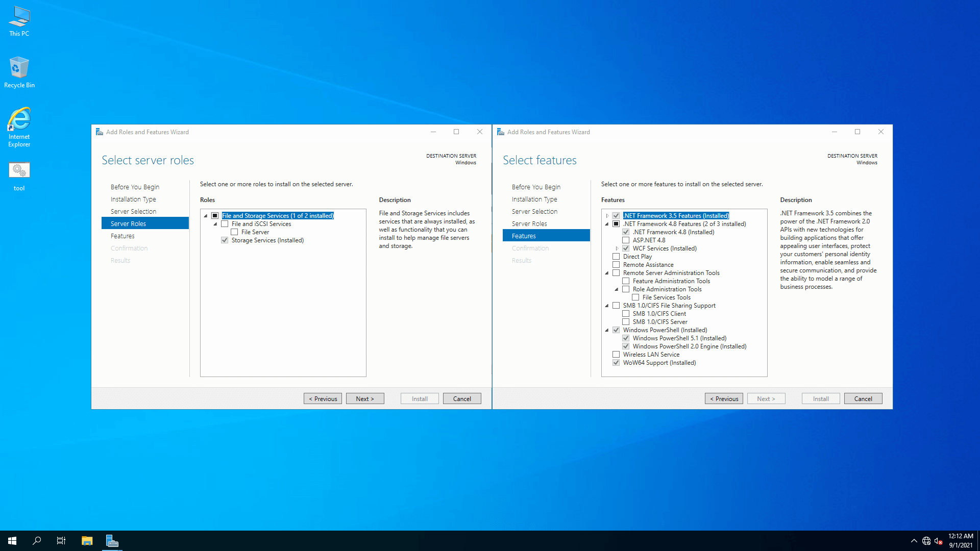
Task: Open taskbar Search magnifier icon
Action: tap(37, 541)
